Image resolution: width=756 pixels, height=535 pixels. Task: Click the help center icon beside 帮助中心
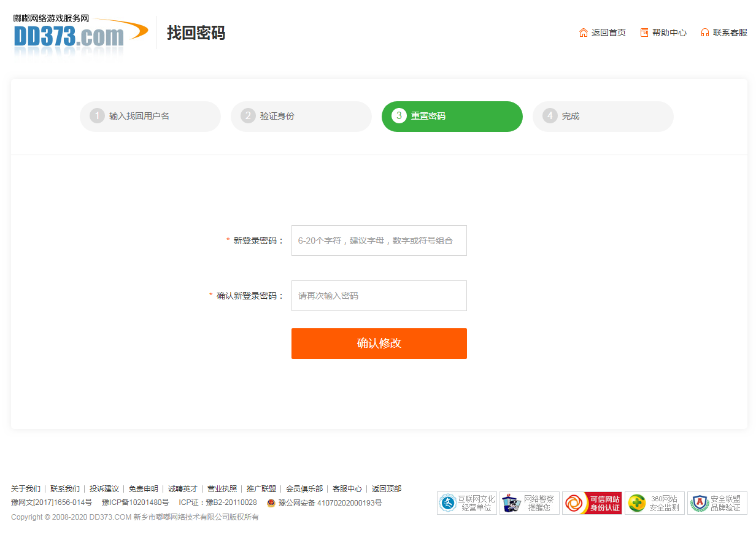tap(644, 33)
